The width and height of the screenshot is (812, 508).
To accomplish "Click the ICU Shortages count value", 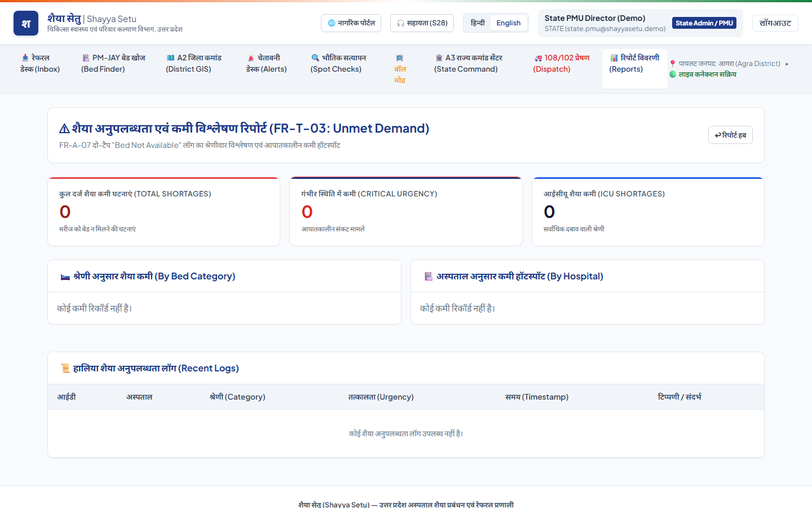I will tap(549, 212).
